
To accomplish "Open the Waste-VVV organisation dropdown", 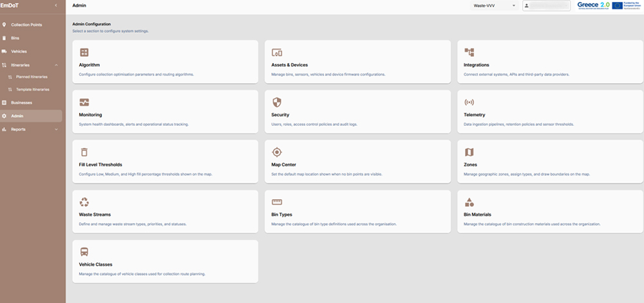I will pyautogui.click(x=494, y=6).
